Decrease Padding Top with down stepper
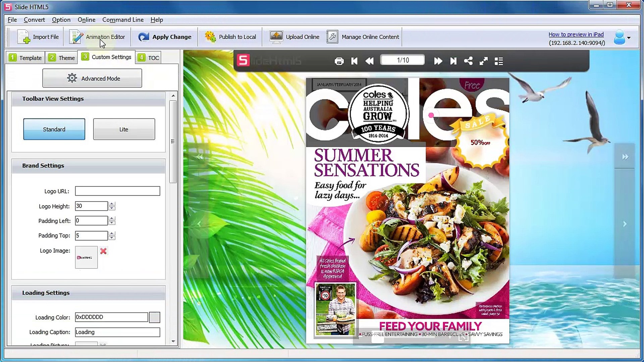Viewport: 644px width, 362px height. pos(112,238)
